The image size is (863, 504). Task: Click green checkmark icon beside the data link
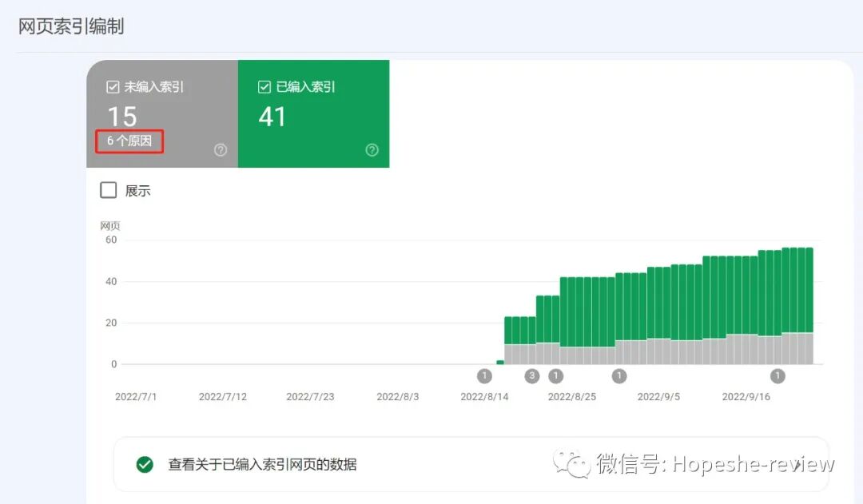[x=144, y=464]
